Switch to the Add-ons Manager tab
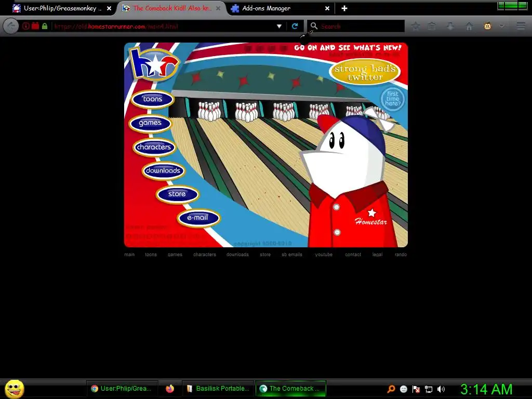Screen dimensions: 532x399 280,8
